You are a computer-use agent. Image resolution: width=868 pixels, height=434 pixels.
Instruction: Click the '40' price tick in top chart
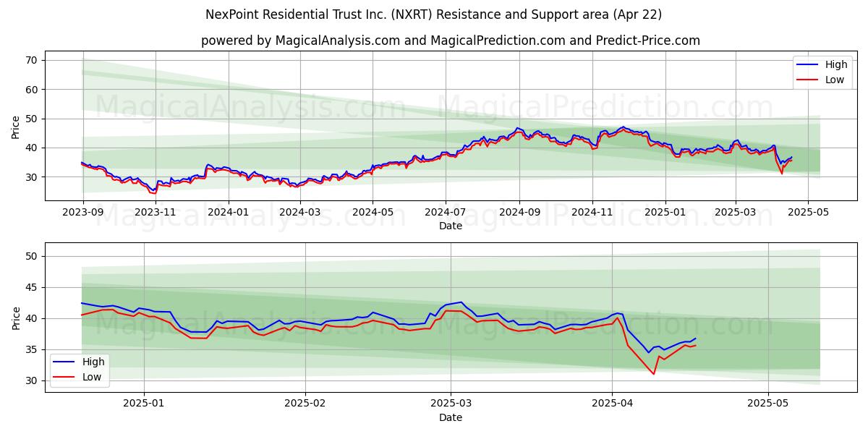coord(32,148)
